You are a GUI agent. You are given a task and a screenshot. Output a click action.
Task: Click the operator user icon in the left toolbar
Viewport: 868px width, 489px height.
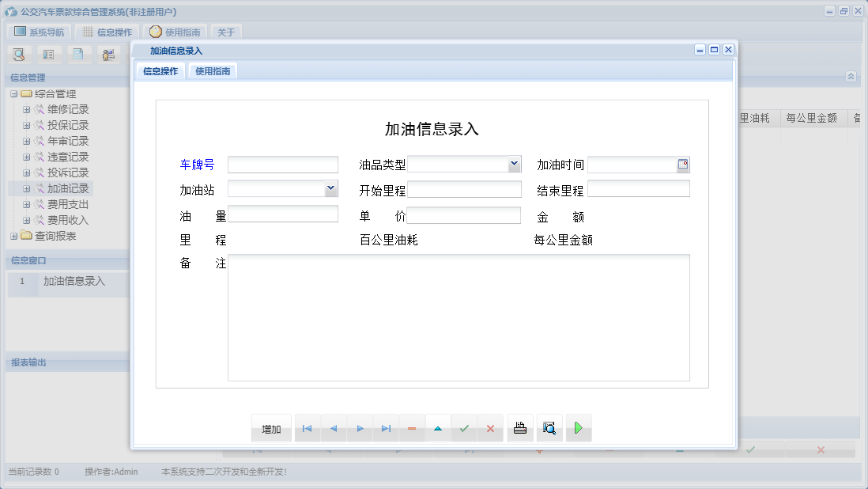[x=108, y=54]
